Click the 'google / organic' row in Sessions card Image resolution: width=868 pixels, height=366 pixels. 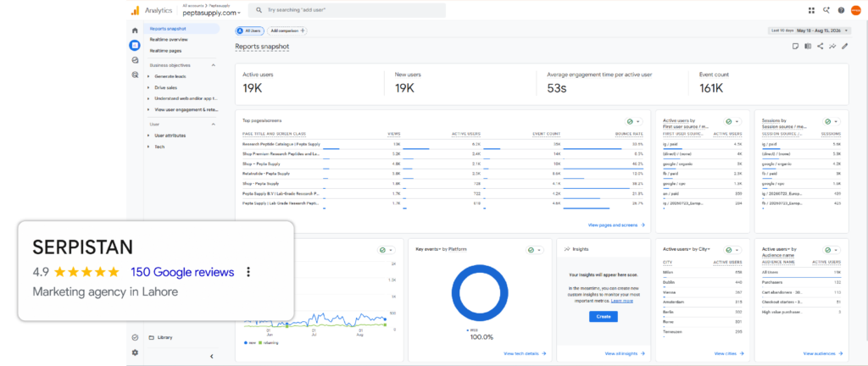tap(802, 164)
